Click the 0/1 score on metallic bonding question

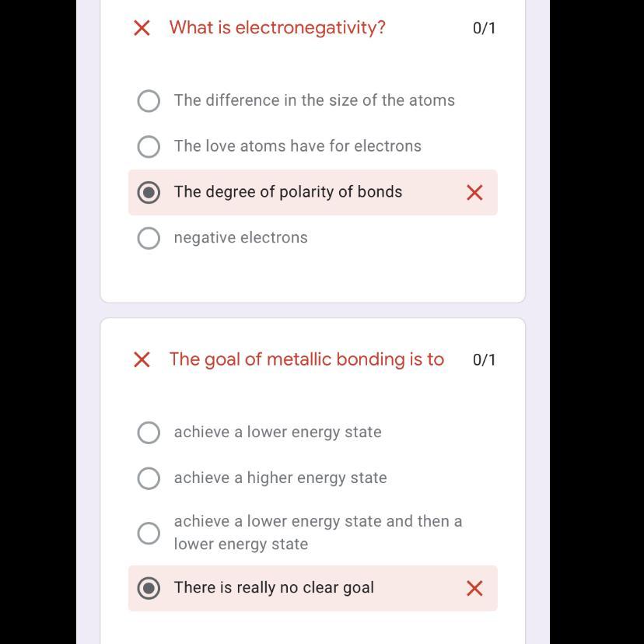point(484,359)
